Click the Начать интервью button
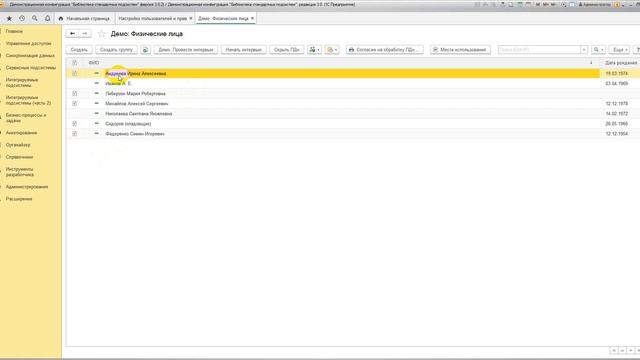The width and height of the screenshot is (640, 360). pyautogui.click(x=244, y=50)
